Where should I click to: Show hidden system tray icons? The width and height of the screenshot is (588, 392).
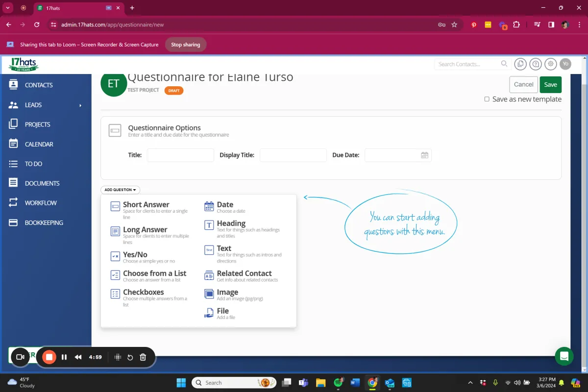click(471, 383)
